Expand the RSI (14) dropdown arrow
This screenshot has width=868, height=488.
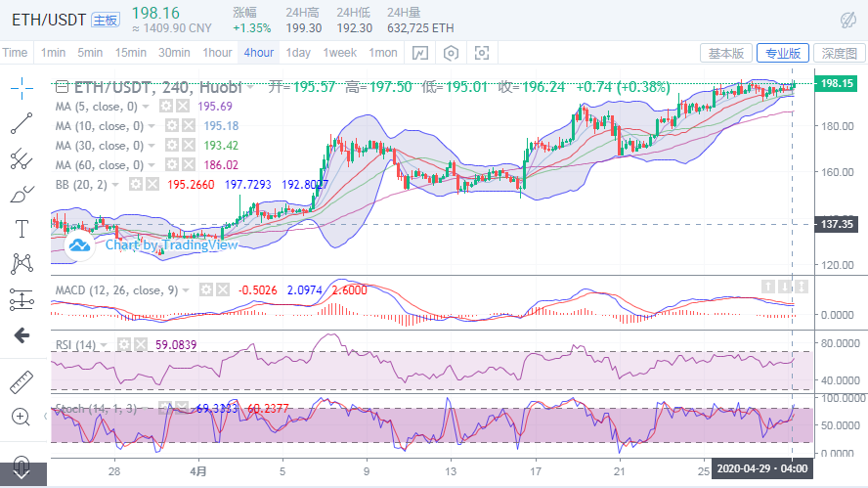[x=104, y=345]
